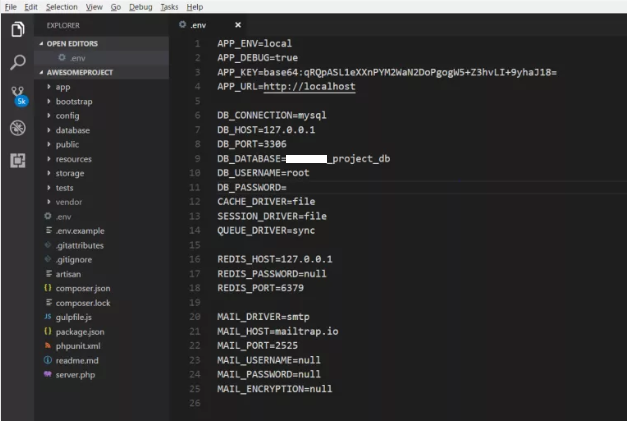
Task: Follow the http://localhost link in APP_URL
Action: click(x=309, y=86)
